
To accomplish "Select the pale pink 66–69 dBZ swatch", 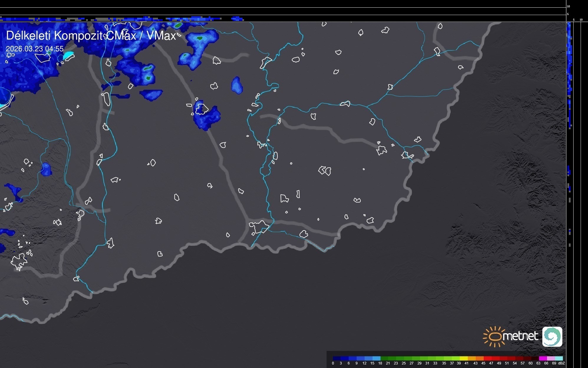I will 551,358.
